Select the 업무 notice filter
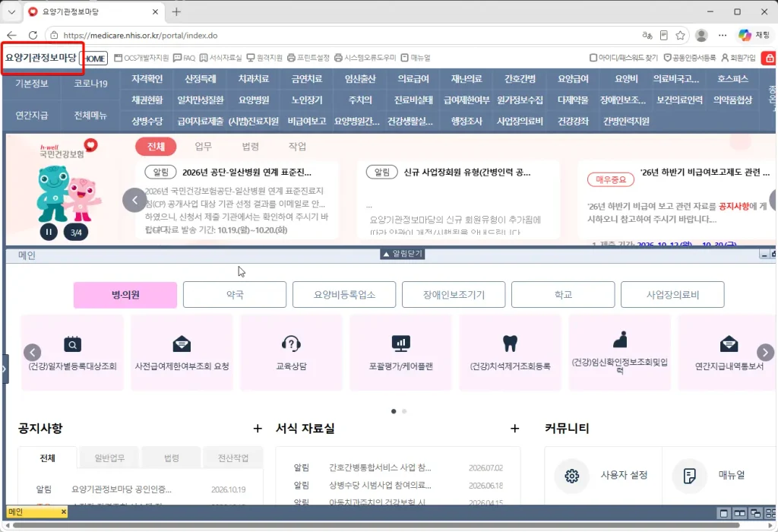The width and height of the screenshot is (778, 532). click(x=204, y=147)
